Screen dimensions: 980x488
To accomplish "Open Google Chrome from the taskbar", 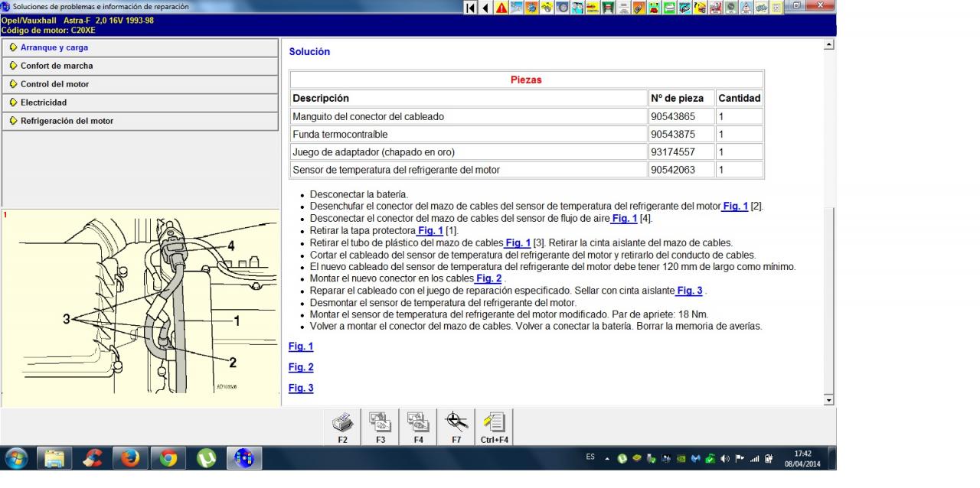I will (x=168, y=458).
